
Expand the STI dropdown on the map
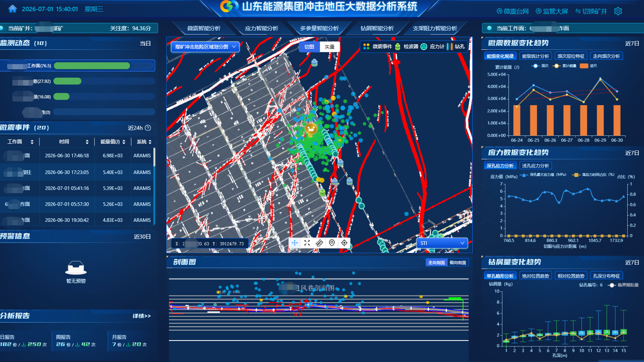tap(442, 243)
